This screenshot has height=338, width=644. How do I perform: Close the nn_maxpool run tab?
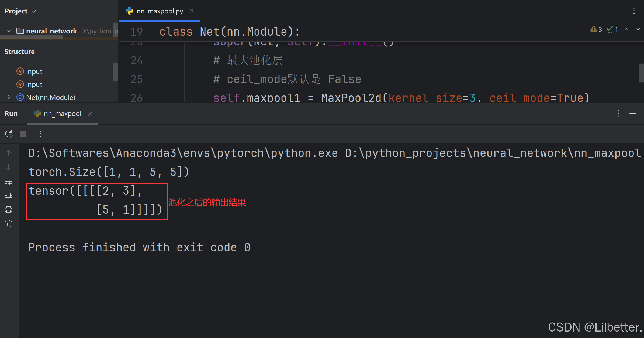90,114
